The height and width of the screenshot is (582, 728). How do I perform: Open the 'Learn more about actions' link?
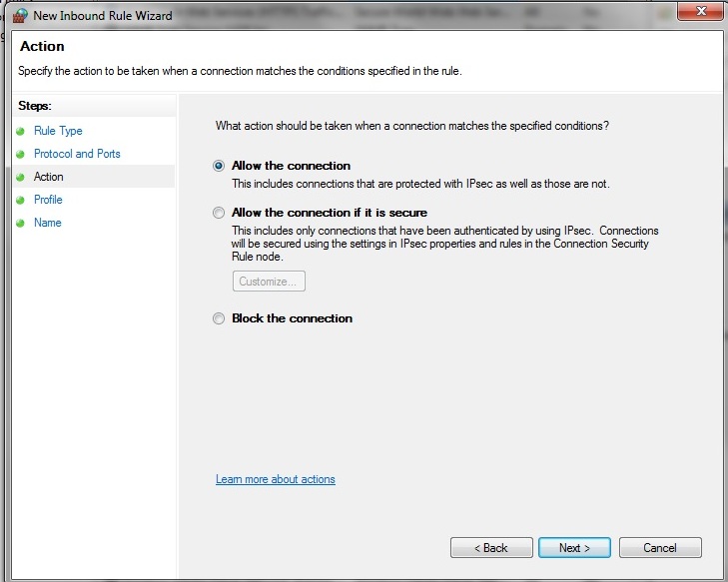point(276,479)
